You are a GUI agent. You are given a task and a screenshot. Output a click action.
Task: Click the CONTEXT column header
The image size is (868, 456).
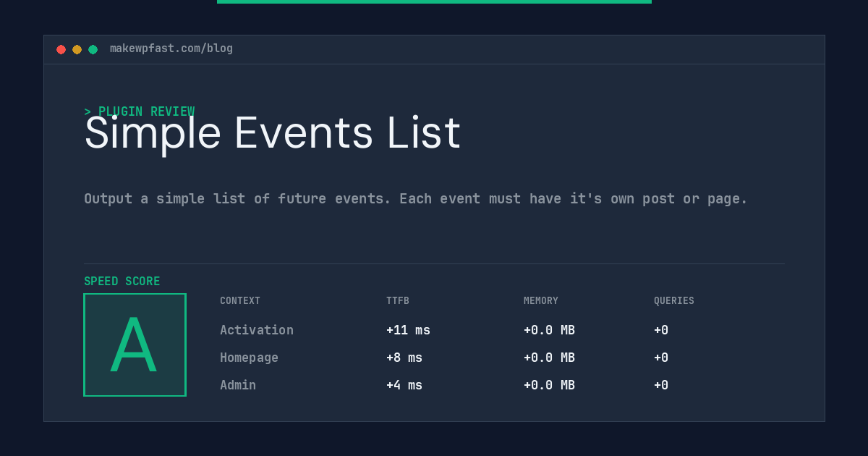pyautogui.click(x=240, y=301)
